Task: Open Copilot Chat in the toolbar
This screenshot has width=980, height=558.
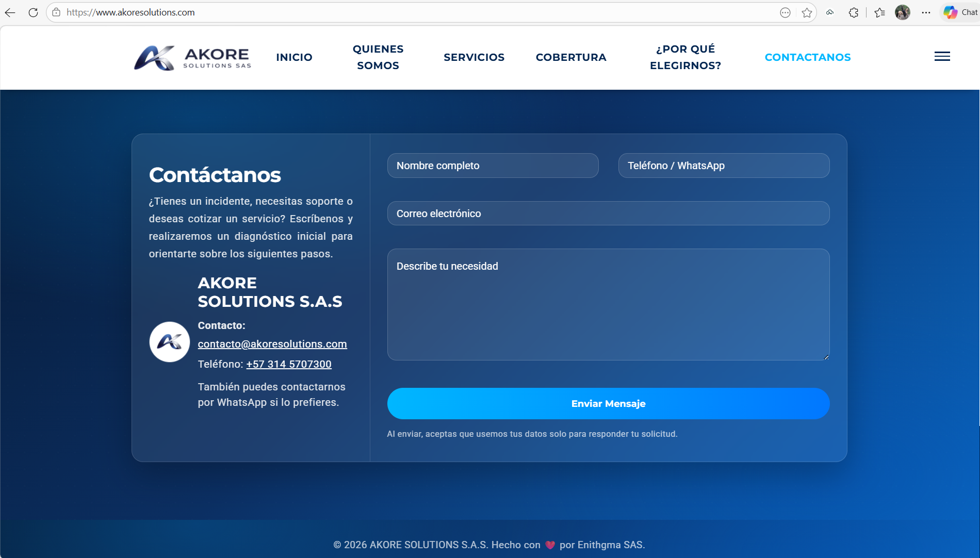Action: coord(960,12)
